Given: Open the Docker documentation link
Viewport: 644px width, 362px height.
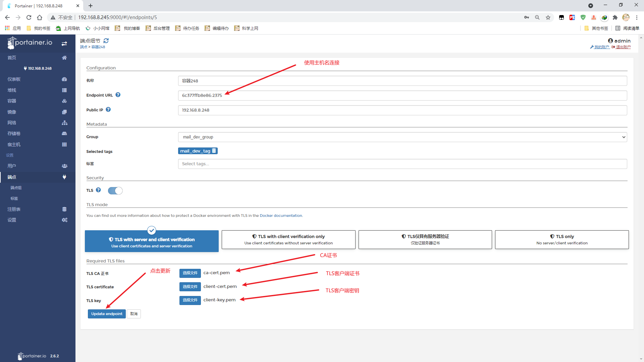Looking at the screenshot, I should [281, 216].
